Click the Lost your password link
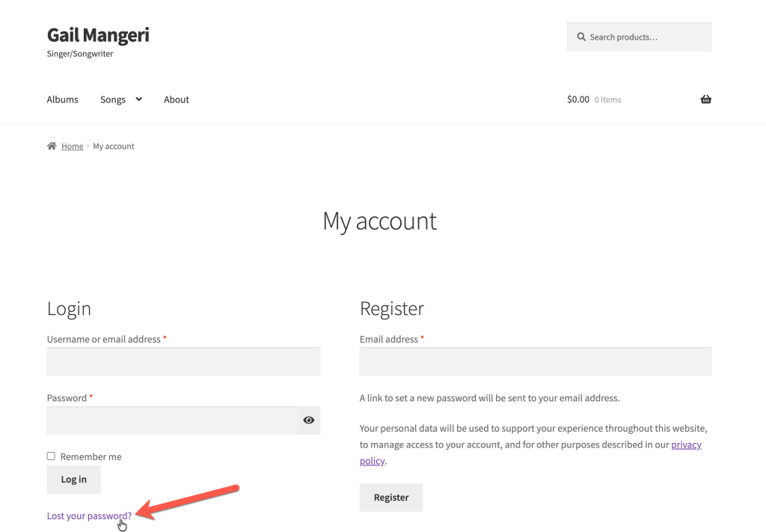766x532 pixels. [x=89, y=516]
